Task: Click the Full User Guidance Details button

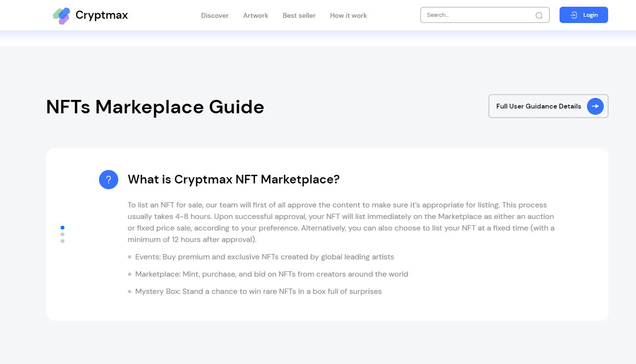Action: point(549,106)
